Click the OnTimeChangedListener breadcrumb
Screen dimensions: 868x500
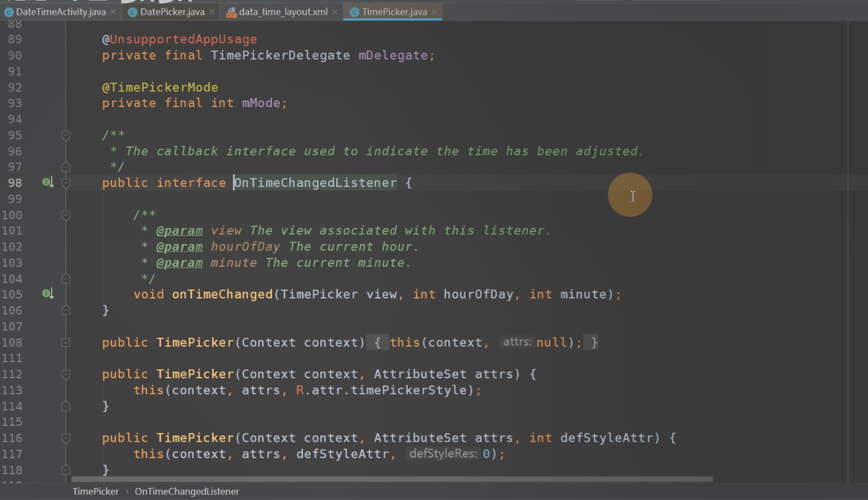[187, 491]
